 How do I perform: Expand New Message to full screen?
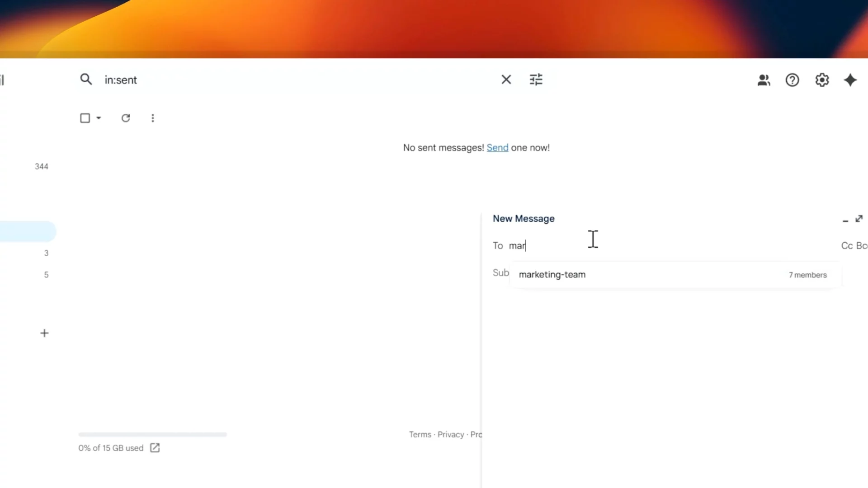pyautogui.click(x=859, y=219)
